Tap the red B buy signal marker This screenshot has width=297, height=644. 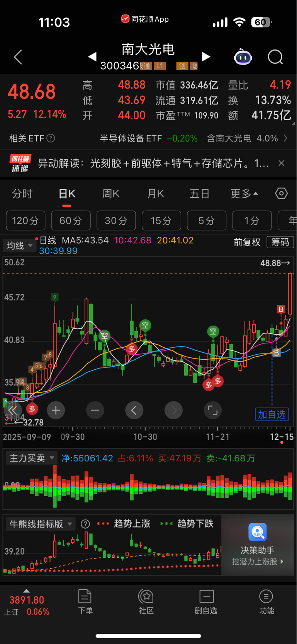[281, 309]
